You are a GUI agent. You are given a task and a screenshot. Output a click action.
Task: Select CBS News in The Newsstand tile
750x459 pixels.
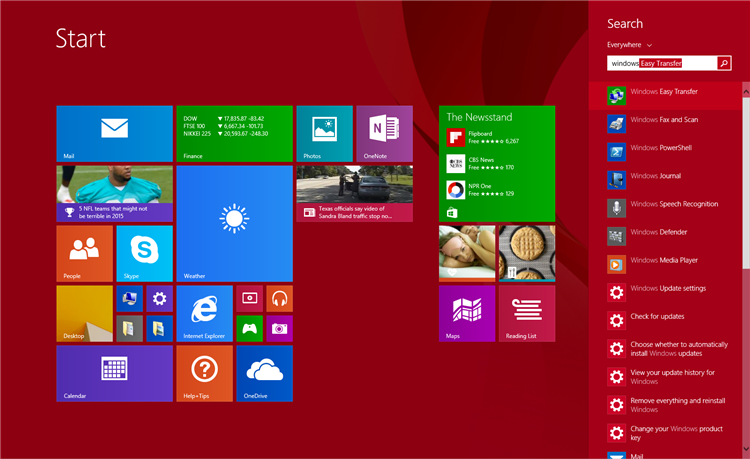coord(480,164)
